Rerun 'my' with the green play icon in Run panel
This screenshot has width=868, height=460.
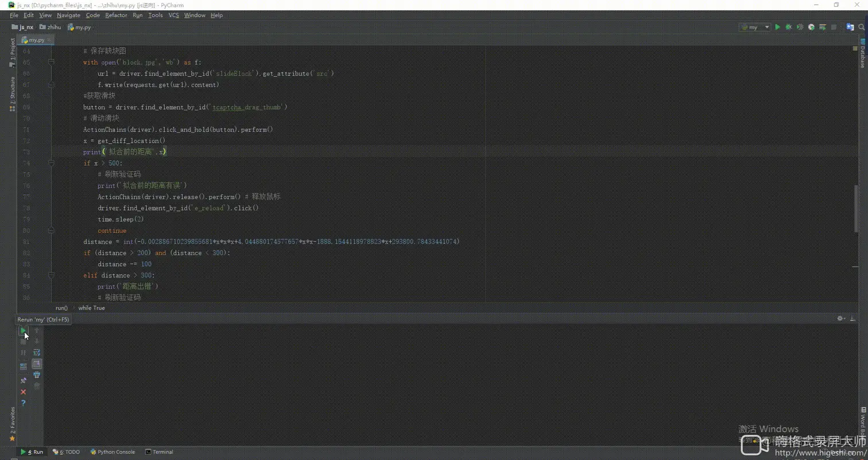tap(23, 330)
